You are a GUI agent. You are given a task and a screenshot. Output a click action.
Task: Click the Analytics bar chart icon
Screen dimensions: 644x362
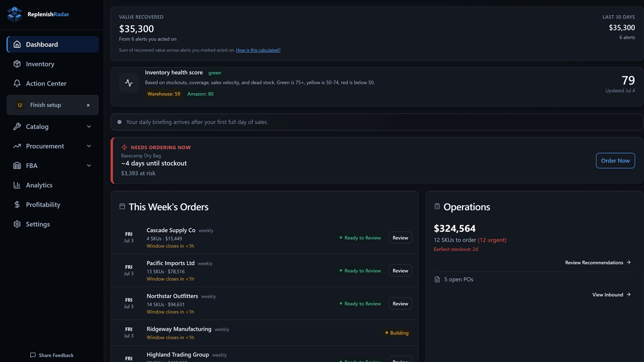[17, 185]
